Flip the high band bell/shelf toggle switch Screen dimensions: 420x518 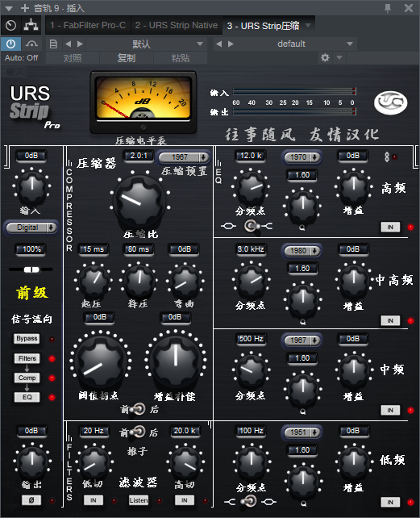tap(251, 226)
